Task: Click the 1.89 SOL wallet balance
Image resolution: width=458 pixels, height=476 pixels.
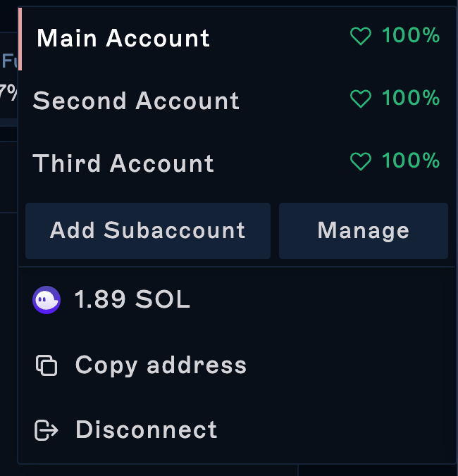Action: pyautogui.click(x=132, y=300)
